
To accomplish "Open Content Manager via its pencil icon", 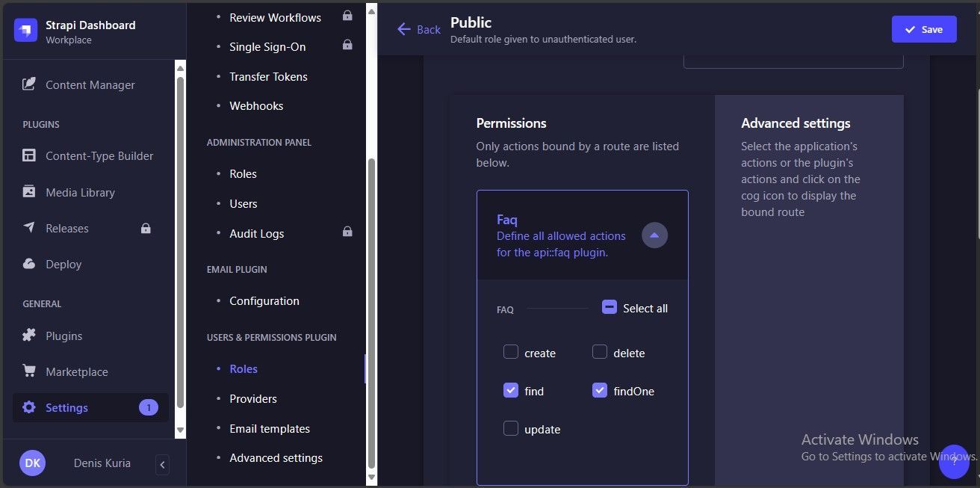I will click(x=29, y=84).
